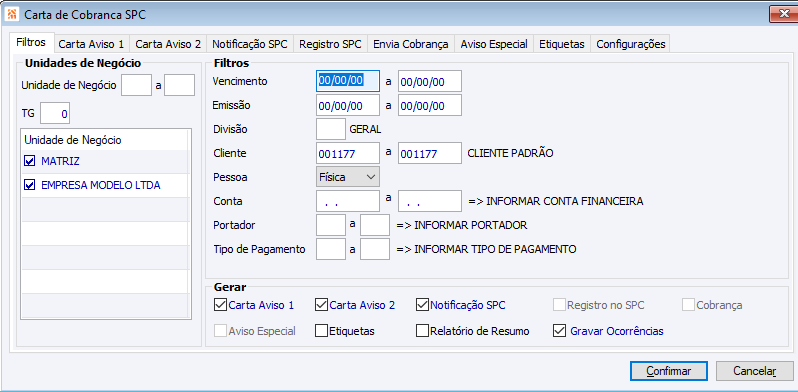798x392 pixels.
Task: Click the Unidade de Negócio ending field
Action: 180,85
